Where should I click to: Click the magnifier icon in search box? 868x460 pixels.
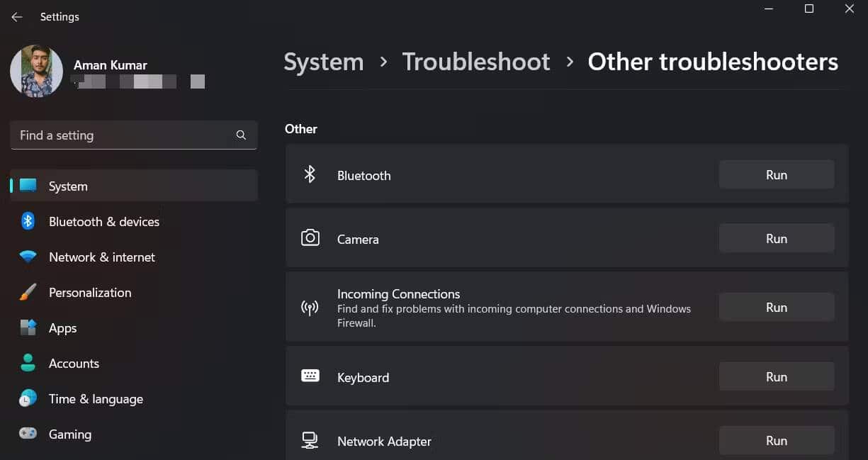coord(241,135)
